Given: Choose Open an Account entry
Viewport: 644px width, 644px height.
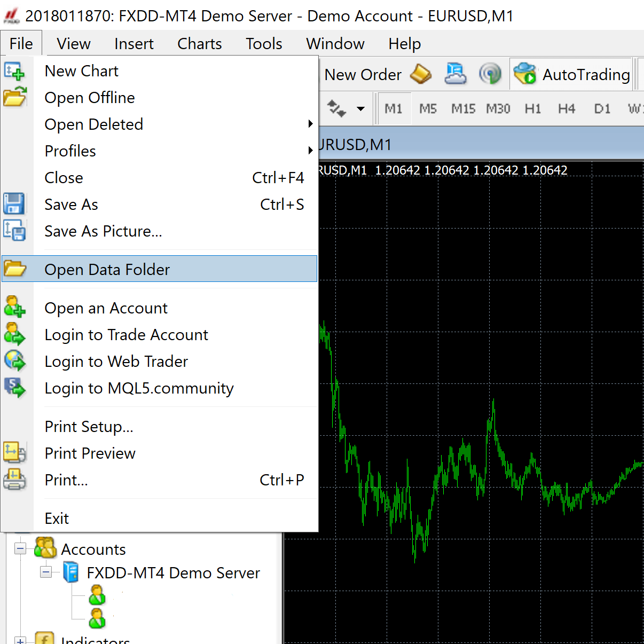Looking at the screenshot, I should point(159,308).
